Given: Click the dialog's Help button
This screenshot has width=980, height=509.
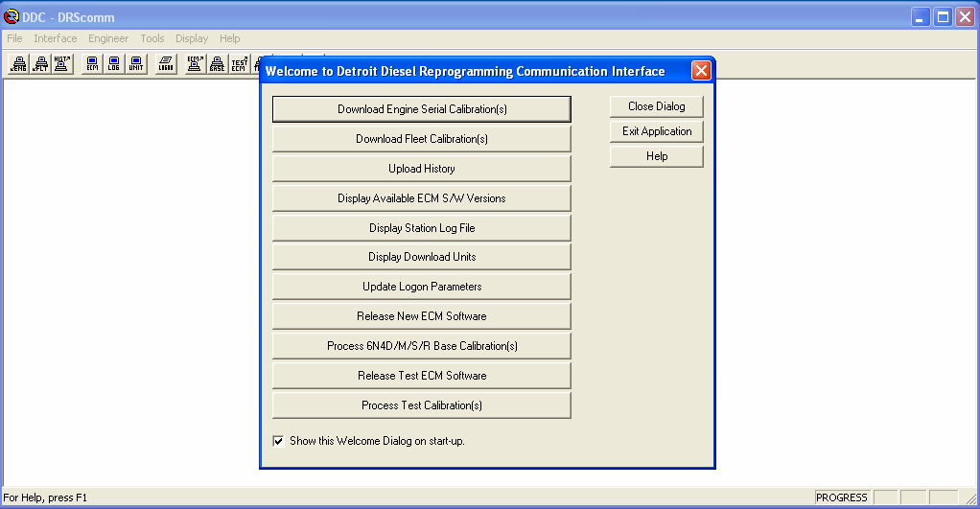Looking at the screenshot, I should (x=656, y=156).
